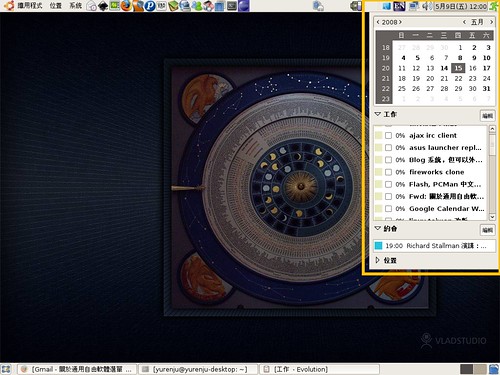Go to previous month before 五月
The image size is (500, 375).
[x=464, y=22]
